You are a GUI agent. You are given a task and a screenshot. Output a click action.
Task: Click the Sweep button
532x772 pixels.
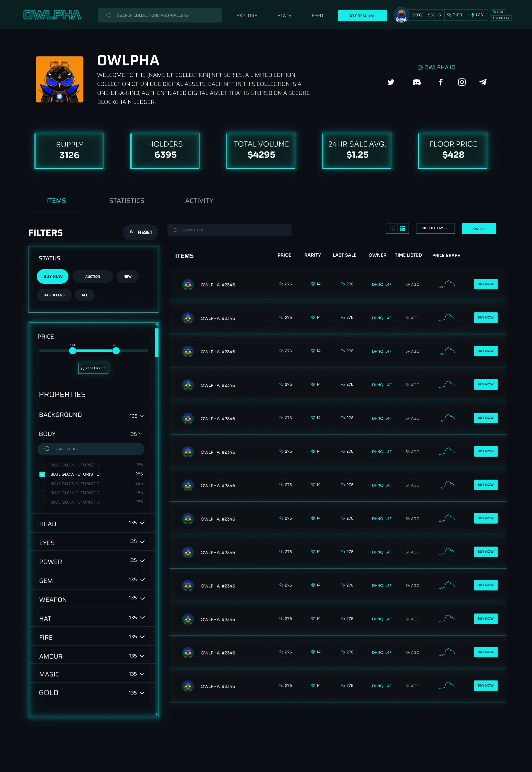tap(478, 229)
